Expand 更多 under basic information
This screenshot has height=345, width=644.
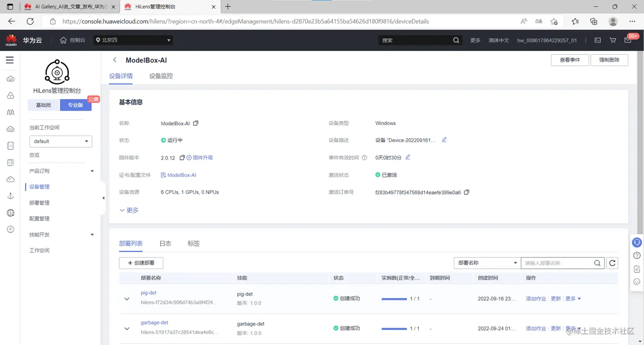pyautogui.click(x=129, y=210)
